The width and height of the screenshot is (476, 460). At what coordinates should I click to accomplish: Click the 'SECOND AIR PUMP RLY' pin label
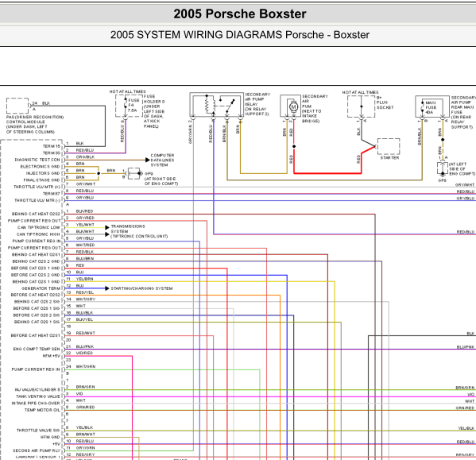pyautogui.click(x=36, y=450)
